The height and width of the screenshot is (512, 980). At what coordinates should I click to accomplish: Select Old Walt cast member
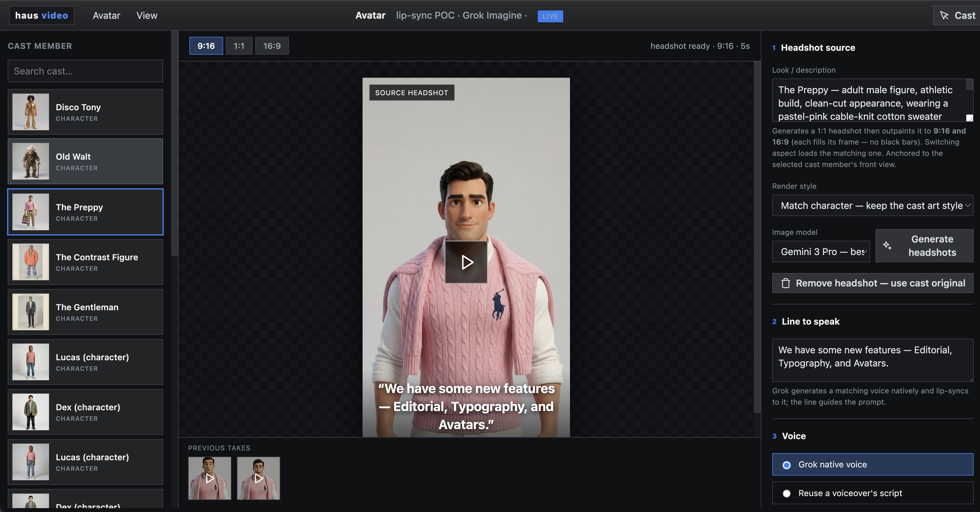point(85,161)
